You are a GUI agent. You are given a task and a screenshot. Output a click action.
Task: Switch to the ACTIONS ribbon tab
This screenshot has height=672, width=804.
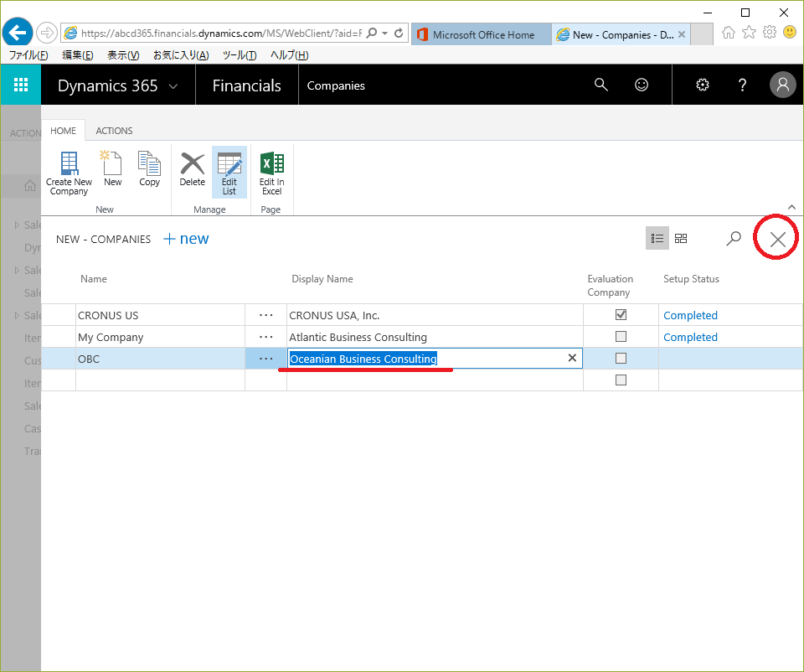pos(114,131)
